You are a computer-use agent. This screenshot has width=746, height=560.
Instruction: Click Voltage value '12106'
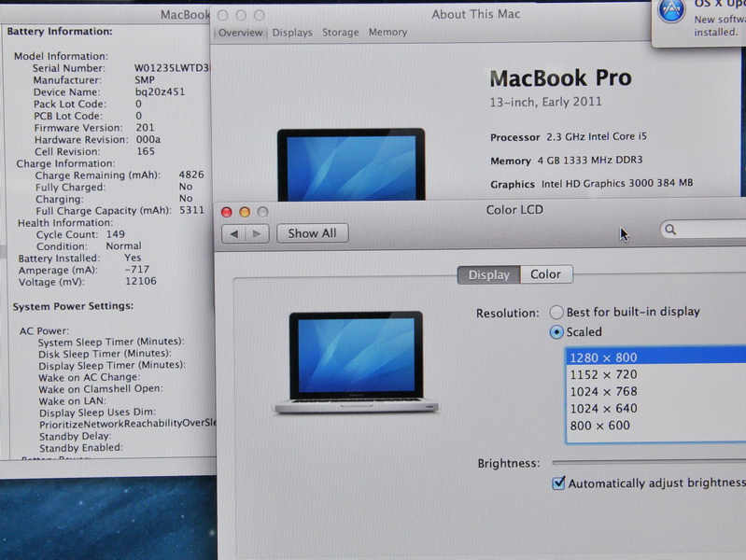click(140, 281)
